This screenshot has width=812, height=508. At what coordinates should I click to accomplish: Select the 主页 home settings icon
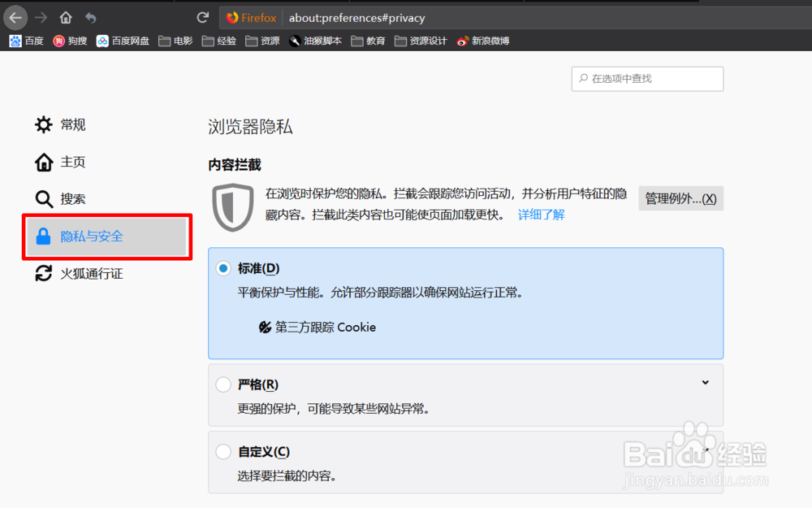coord(45,162)
